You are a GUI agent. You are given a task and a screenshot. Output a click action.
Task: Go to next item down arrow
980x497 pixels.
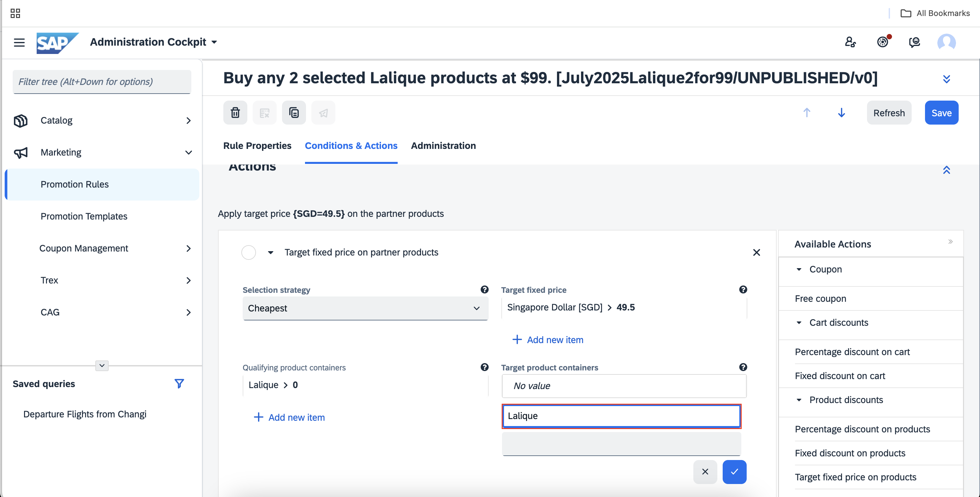[841, 113]
